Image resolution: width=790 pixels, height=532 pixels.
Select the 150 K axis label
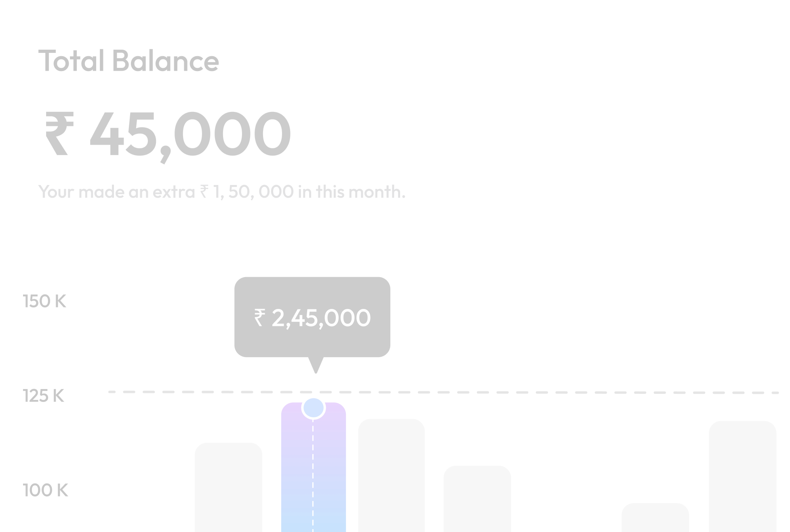coord(44,301)
